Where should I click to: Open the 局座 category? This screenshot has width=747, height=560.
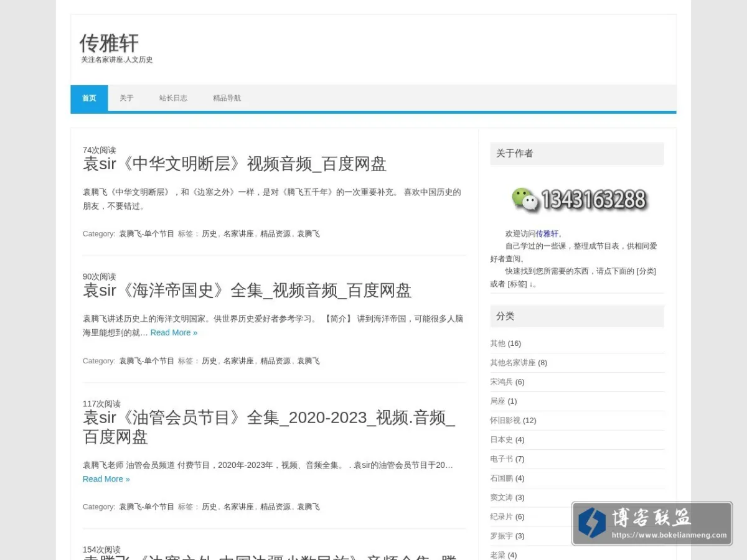click(497, 401)
